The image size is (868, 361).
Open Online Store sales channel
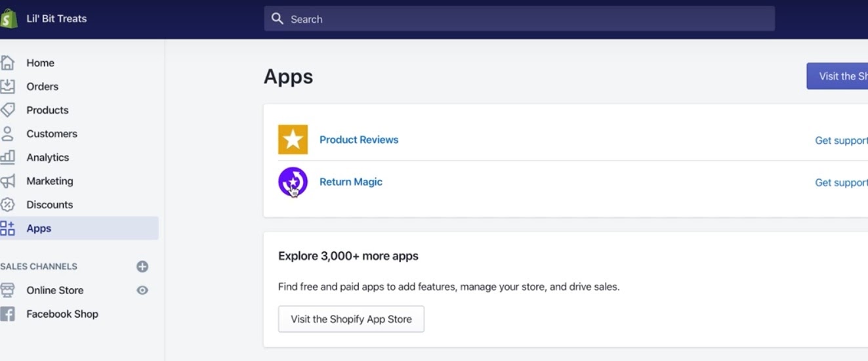pyautogui.click(x=54, y=290)
